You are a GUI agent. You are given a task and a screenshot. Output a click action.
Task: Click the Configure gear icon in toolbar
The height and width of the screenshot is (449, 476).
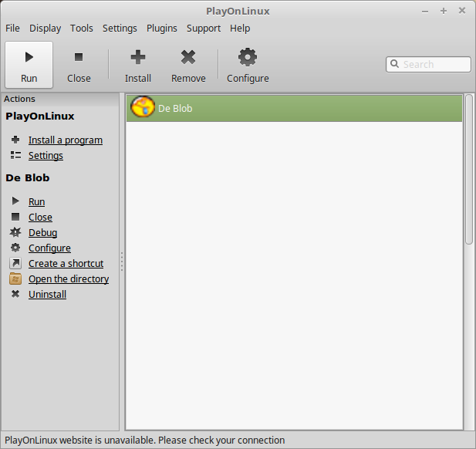coord(248,57)
